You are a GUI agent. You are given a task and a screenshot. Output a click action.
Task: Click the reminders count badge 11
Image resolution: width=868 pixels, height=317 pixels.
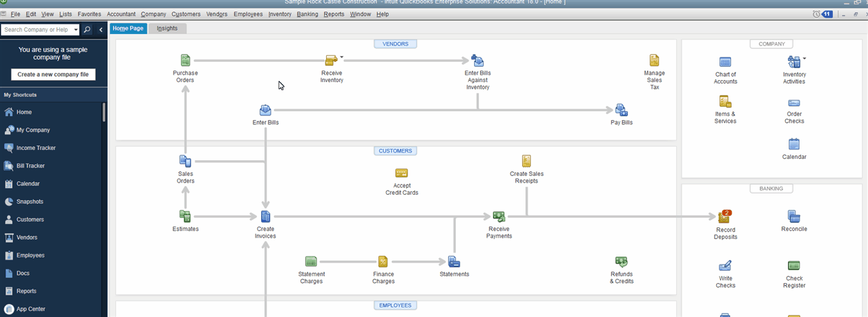827,14
